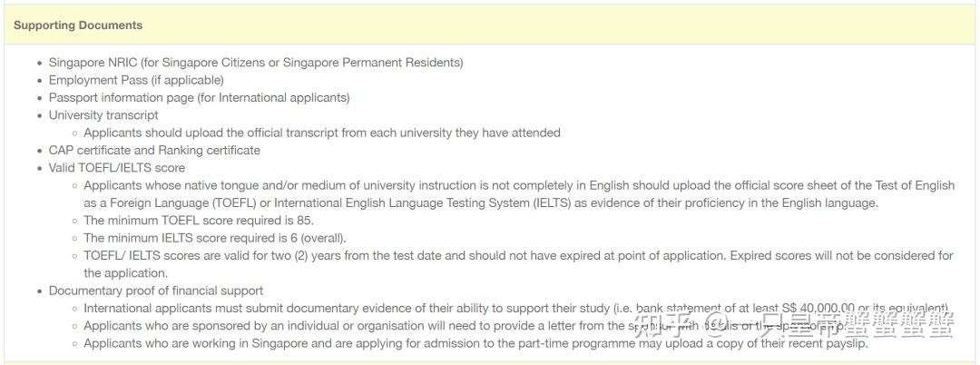Click the University transcript list item
This screenshot has width=980, height=365.
(103, 115)
